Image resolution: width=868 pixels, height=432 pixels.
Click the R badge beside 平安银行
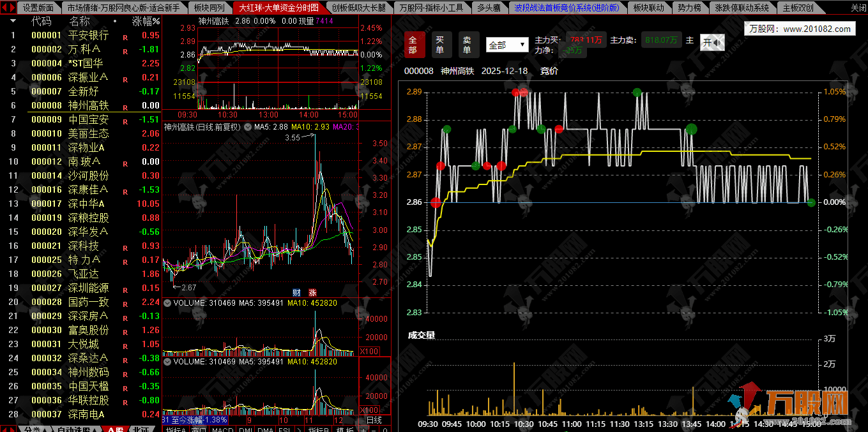(126, 36)
